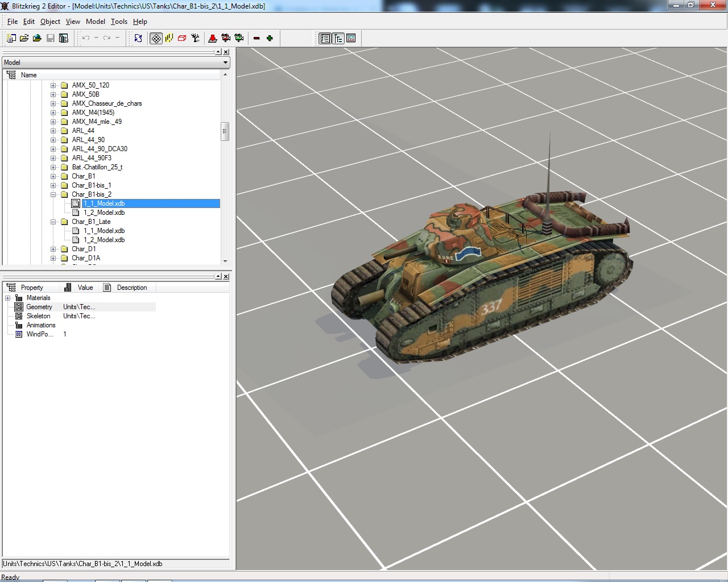728x582 pixels.
Task: Click the Redo arrow icon
Action: tap(107, 38)
